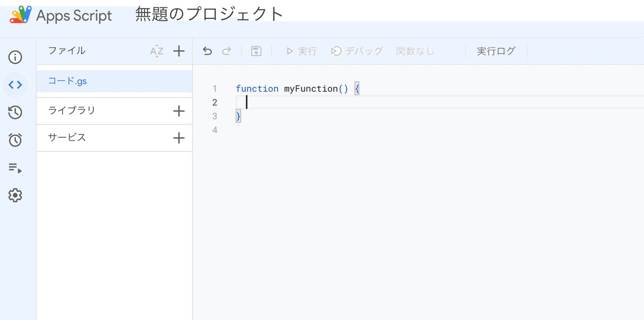Add a library with the plus icon

[179, 111]
